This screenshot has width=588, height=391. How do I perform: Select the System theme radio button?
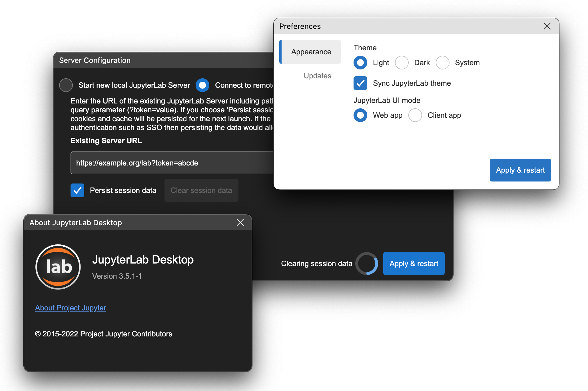pyautogui.click(x=443, y=63)
